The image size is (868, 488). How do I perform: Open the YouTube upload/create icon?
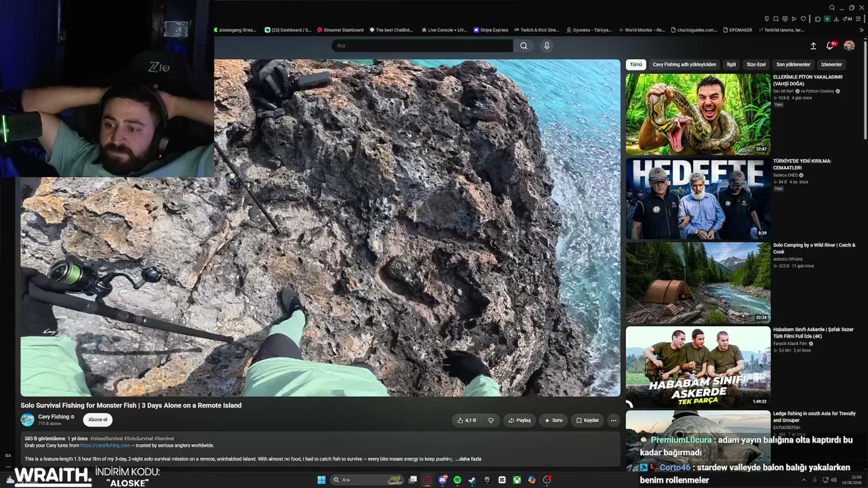[x=813, y=45]
